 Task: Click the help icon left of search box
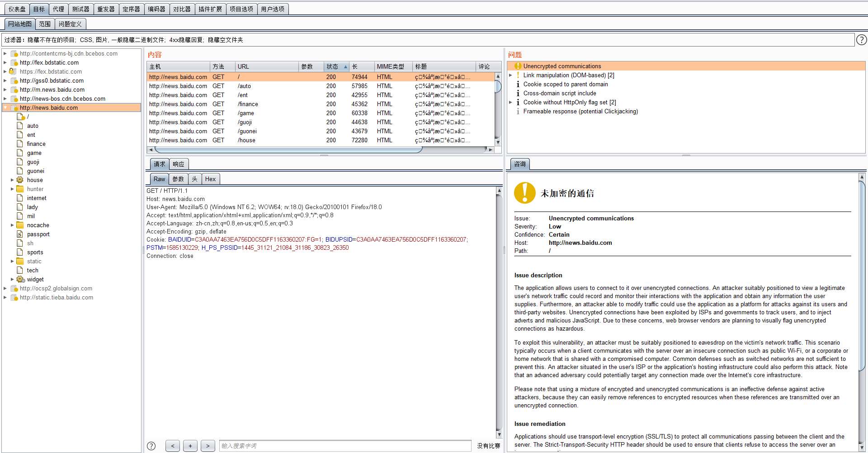tap(151, 446)
